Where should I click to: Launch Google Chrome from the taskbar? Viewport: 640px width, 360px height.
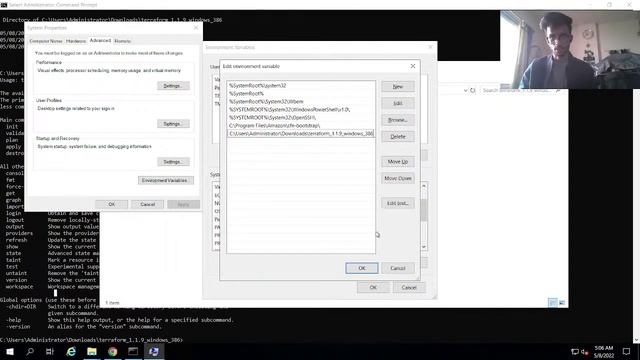point(112,351)
